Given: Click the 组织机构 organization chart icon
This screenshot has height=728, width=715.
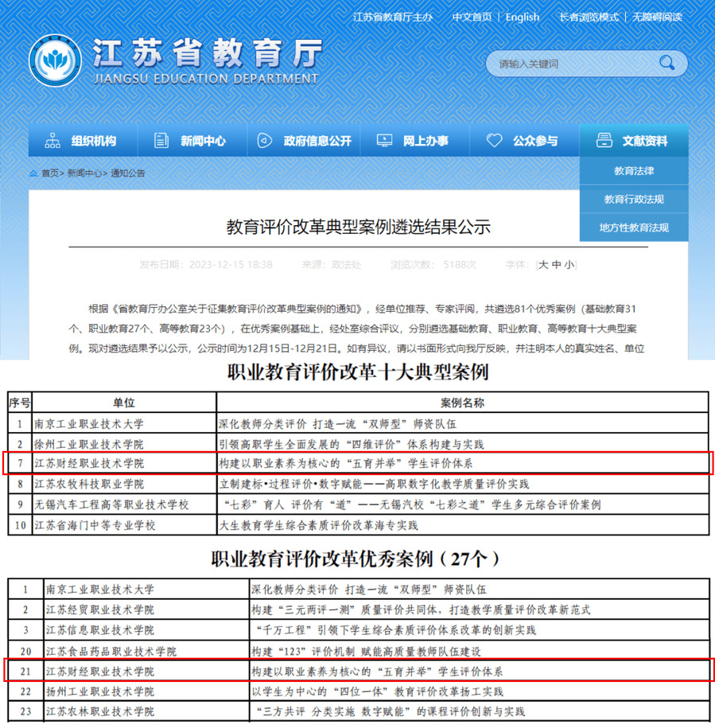Looking at the screenshot, I should tap(52, 140).
